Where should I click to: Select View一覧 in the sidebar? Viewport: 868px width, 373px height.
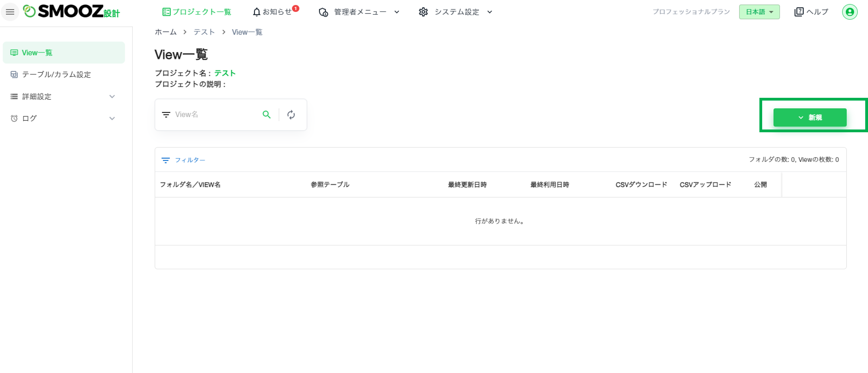pos(64,53)
